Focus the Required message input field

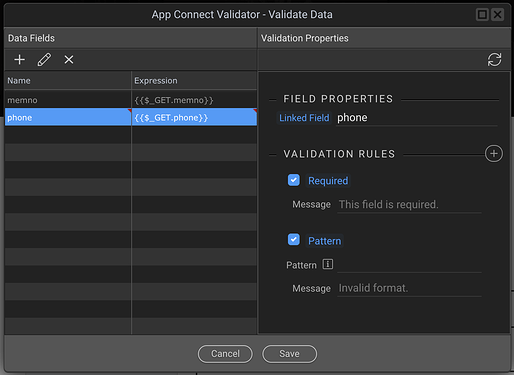click(409, 204)
